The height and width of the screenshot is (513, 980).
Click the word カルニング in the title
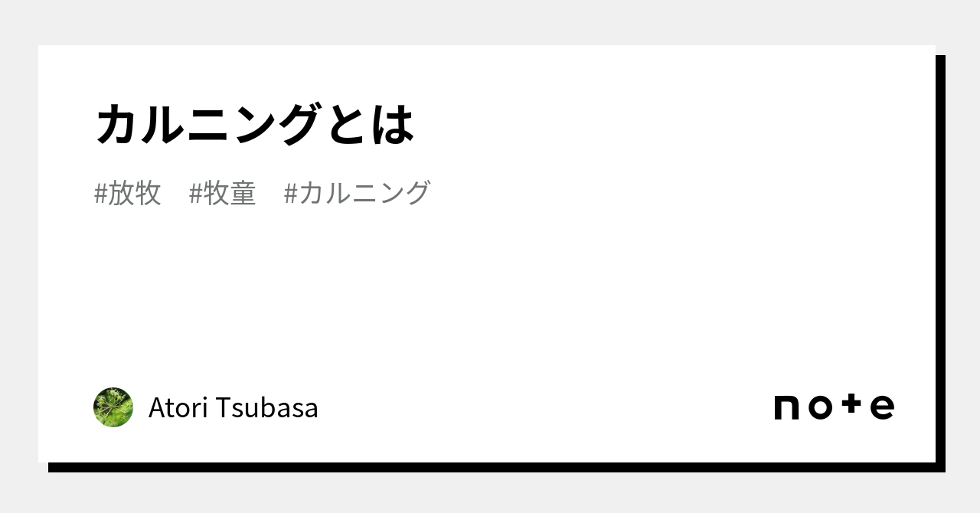pyautogui.click(x=207, y=124)
